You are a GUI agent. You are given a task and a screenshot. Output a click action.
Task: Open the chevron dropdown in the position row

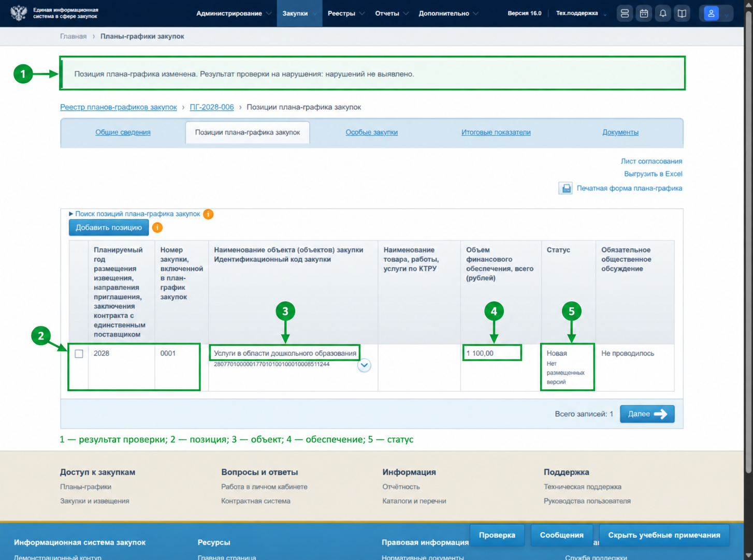(x=364, y=365)
